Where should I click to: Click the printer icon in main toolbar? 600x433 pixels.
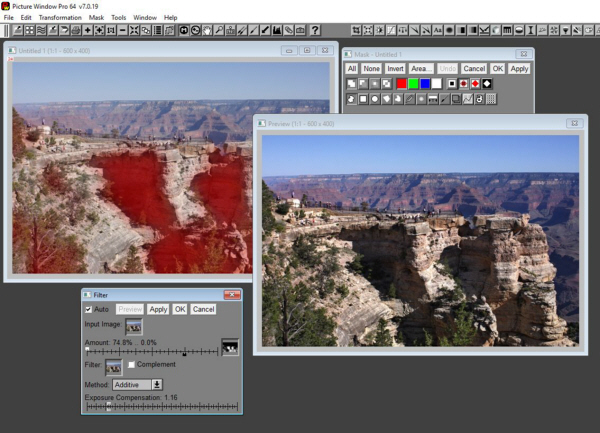(76, 31)
